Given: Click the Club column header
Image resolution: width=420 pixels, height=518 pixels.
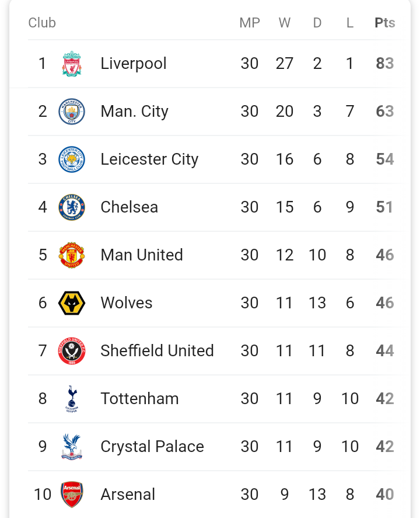Looking at the screenshot, I should tap(42, 23).
